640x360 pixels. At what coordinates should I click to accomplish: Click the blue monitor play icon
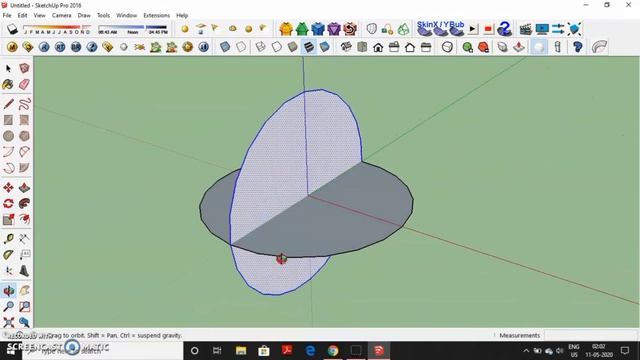coord(542,29)
